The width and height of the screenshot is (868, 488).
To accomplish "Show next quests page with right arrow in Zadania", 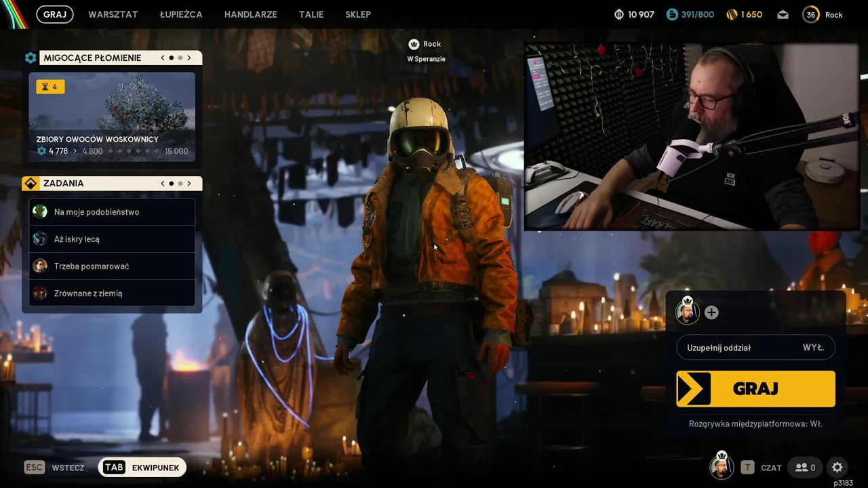I will click(189, 183).
